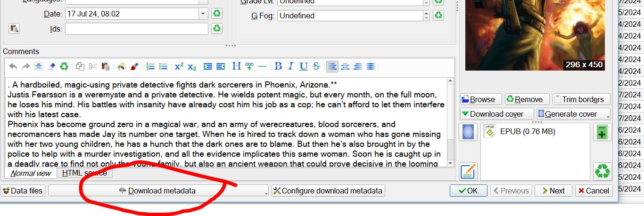
Task: Insert link in comments
Action: point(249,66)
